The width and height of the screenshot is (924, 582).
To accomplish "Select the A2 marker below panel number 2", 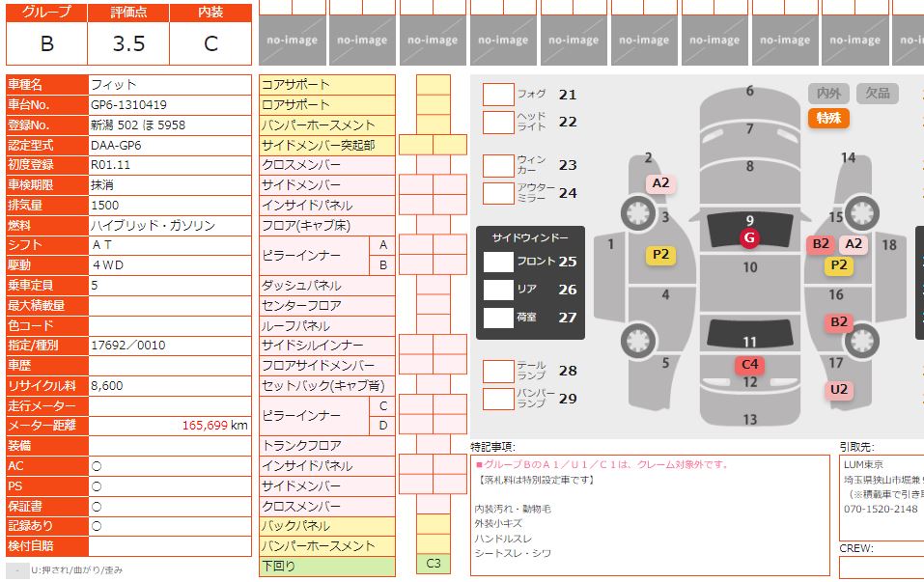I will pyautogui.click(x=660, y=183).
